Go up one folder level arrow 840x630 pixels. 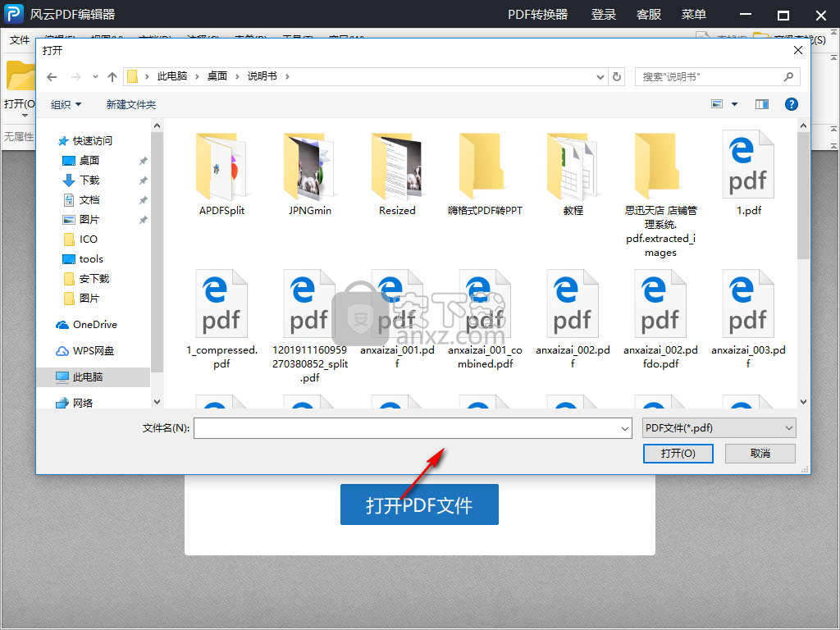(x=112, y=77)
